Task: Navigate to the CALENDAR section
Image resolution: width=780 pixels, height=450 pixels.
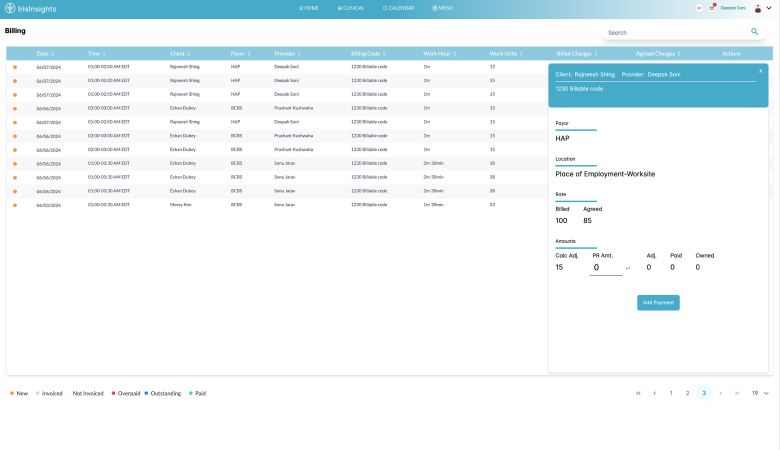Action: pos(398,7)
